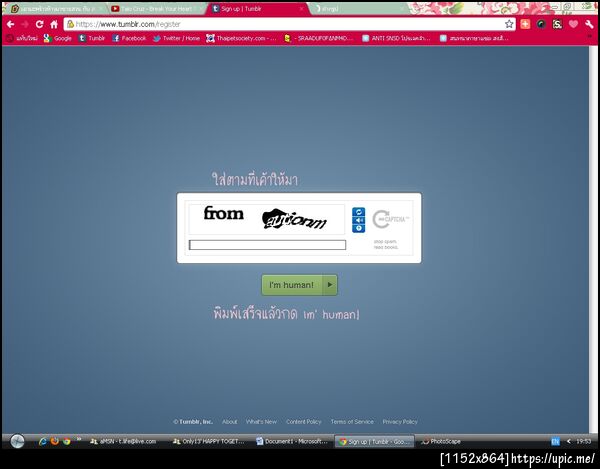Open the S extension icon in toolbar

tap(557, 24)
